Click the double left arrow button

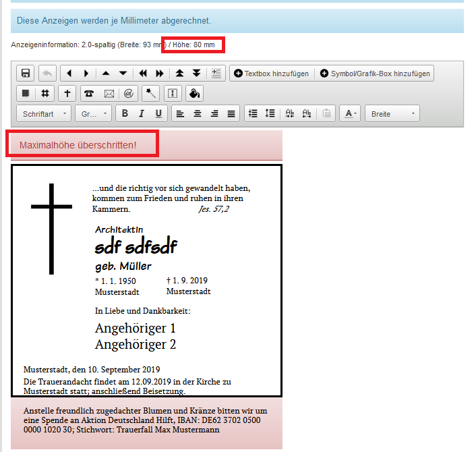[x=143, y=74]
